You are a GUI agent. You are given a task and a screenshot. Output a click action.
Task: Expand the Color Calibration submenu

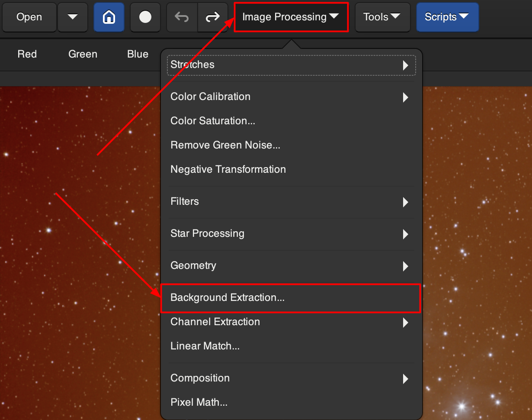(291, 97)
